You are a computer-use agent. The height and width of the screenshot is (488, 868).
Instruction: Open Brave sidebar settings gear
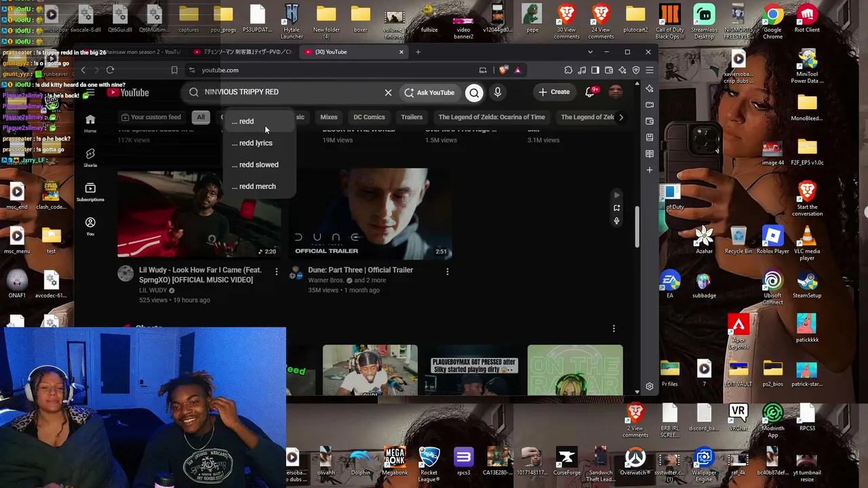click(650, 386)
